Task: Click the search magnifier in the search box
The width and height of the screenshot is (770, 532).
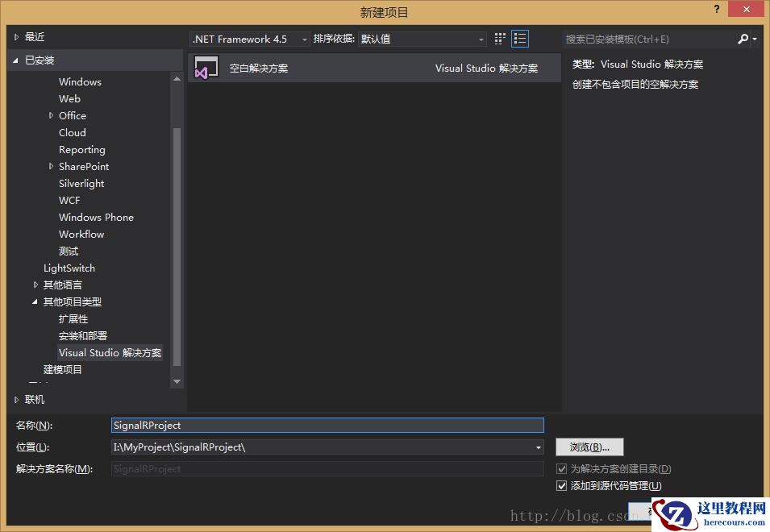Action: (743, 38)
